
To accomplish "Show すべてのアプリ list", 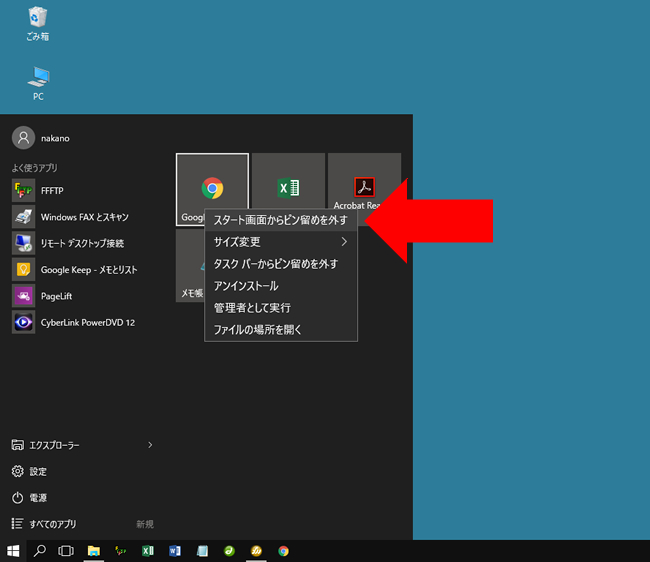I will click(50, 523).
